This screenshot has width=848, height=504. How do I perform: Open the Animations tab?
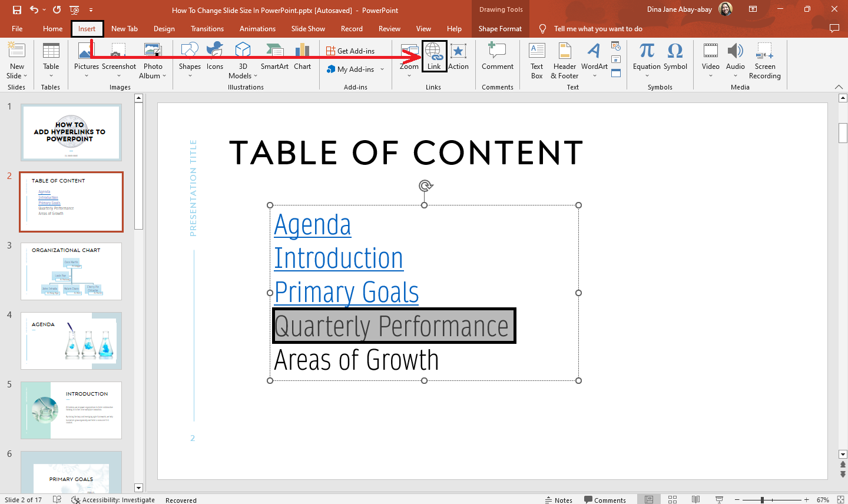[x=257, y=29]
